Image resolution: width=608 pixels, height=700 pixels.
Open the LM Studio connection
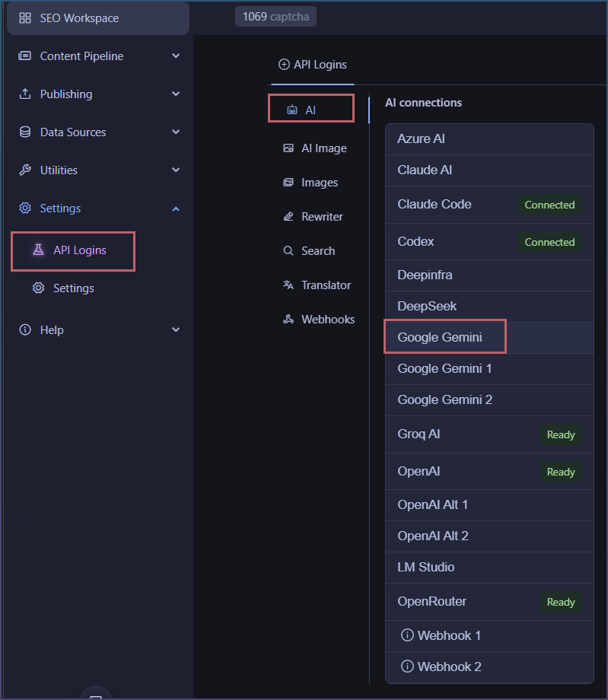pos(489,568)
